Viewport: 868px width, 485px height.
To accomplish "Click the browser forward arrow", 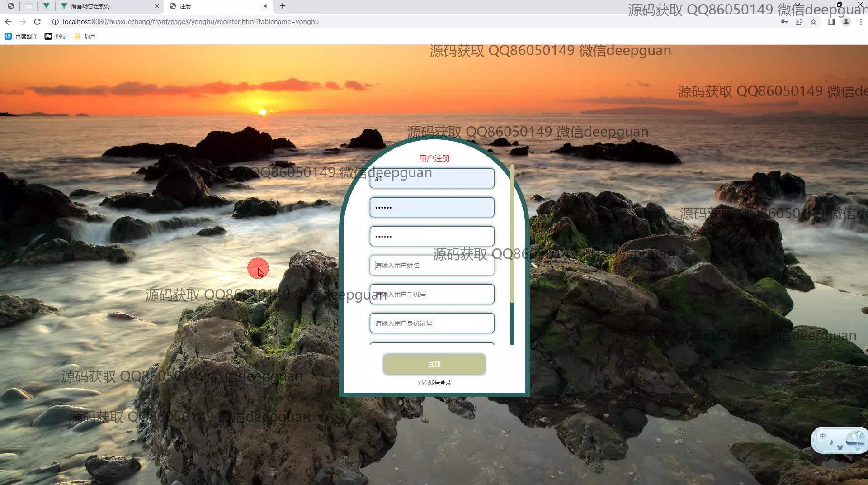I will [x=23, y=22].
